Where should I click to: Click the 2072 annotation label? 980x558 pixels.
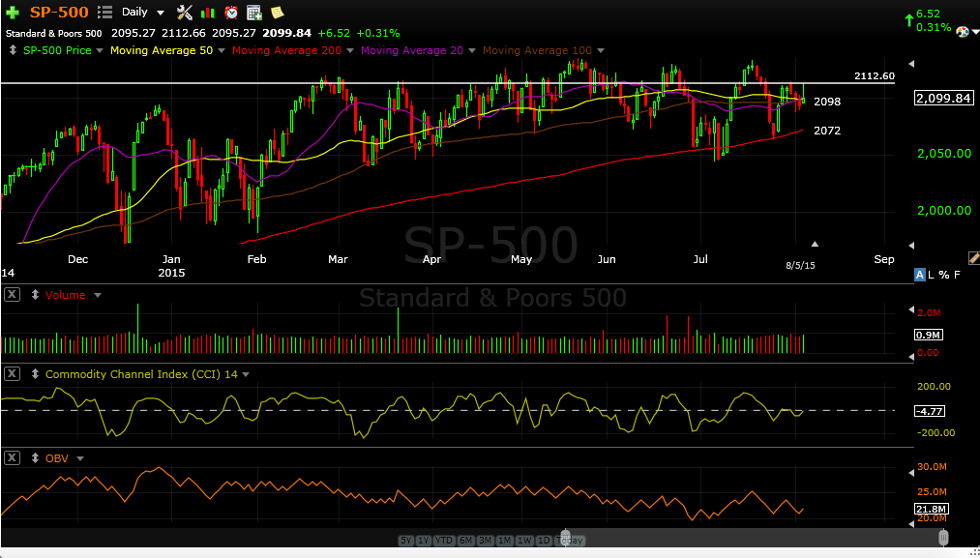[x=827, y=131]
